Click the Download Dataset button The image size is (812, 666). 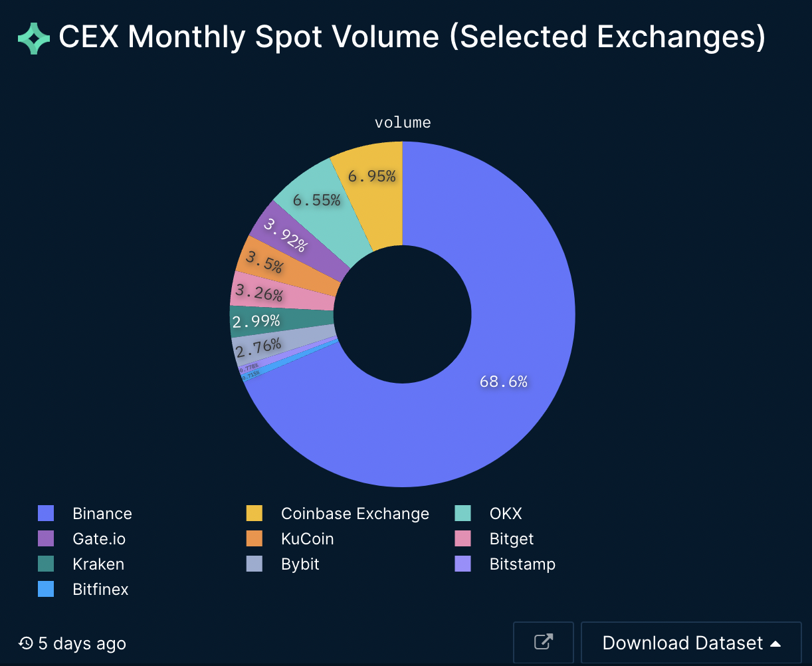click(x=682, y=643)
